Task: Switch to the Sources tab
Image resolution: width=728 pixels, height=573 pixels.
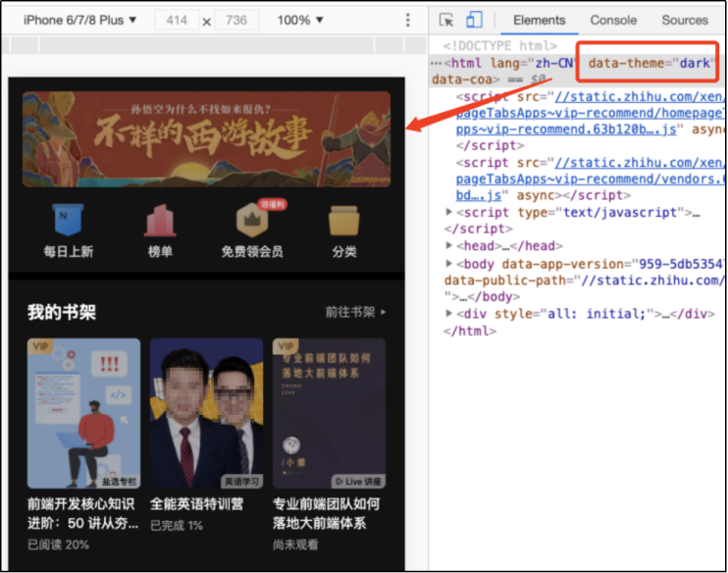Action: (x=685, y=20)
